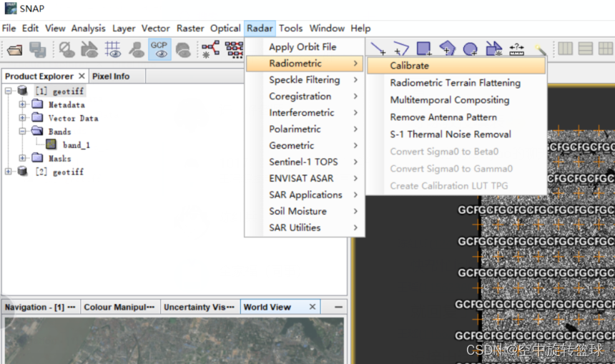Switch to the Uncertainty Visualisation tab
The image size is (615, 364).
click(x=200, y=307)
